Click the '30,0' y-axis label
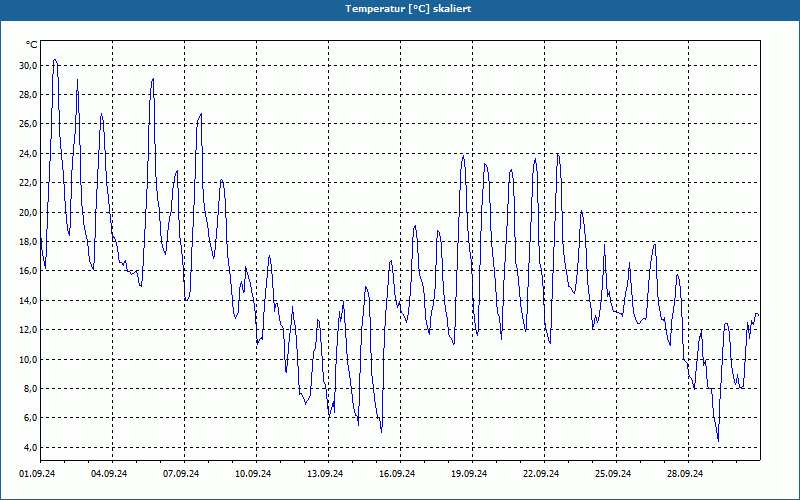 (x=28, y=65)
